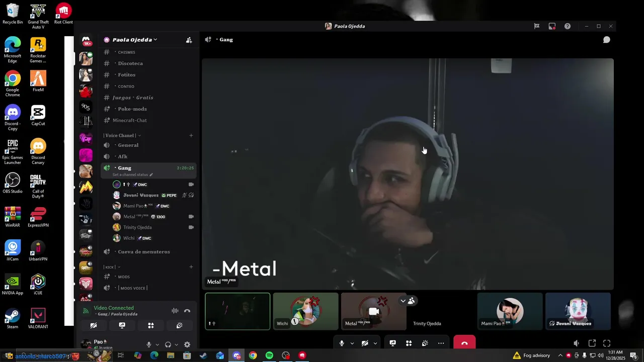Pop out the call window icon
Viewport: 644px width, 362px height.
(x=592, y=343)
